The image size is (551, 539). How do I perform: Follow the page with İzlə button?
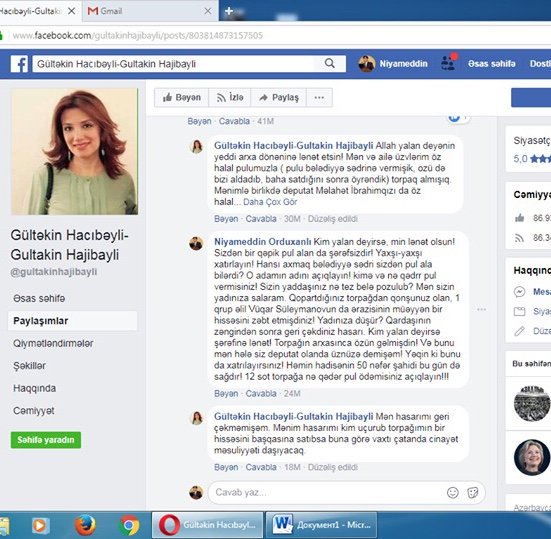(230, 97)
